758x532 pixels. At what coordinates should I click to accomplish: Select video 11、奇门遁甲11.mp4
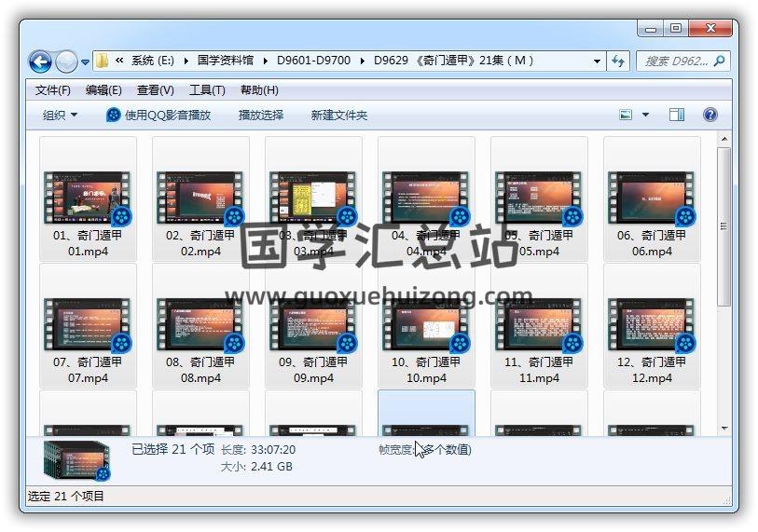539,326
